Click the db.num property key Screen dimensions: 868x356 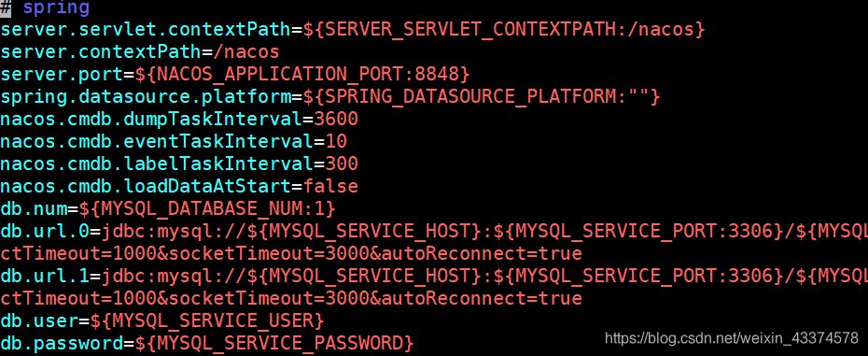pyautogui.click(x=34, y=208)
